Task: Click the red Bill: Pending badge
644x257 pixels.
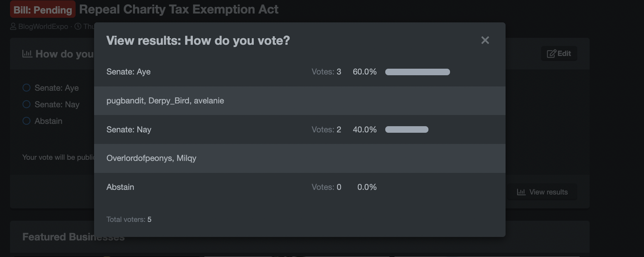Action: (43, 10)
